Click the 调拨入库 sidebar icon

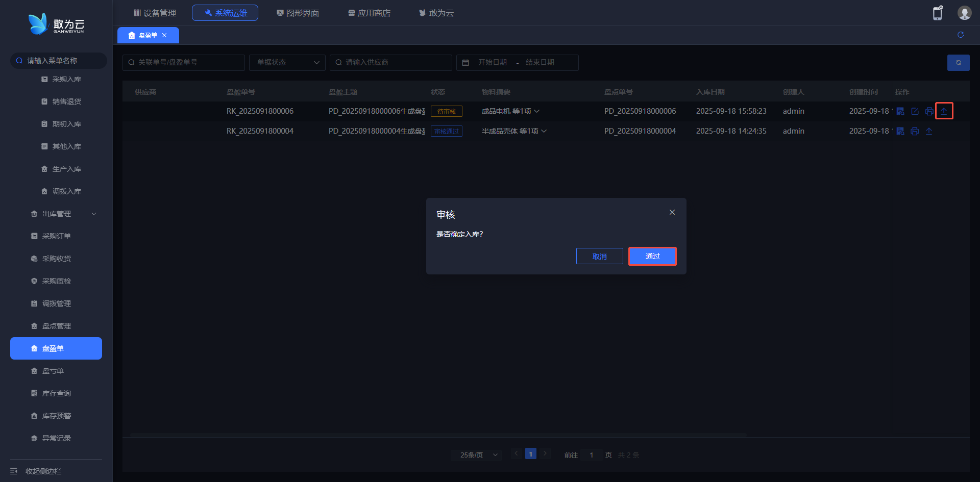point(44,191)
